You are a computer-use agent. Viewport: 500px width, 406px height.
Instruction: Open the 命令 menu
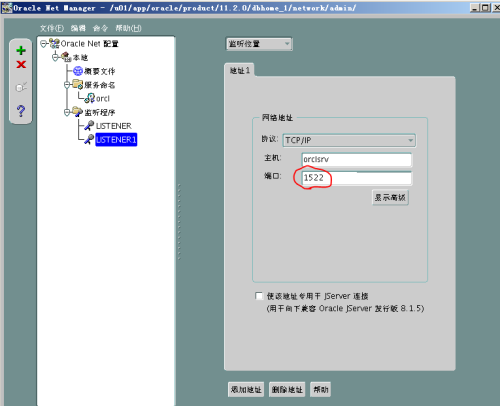(x=100, y=28)
